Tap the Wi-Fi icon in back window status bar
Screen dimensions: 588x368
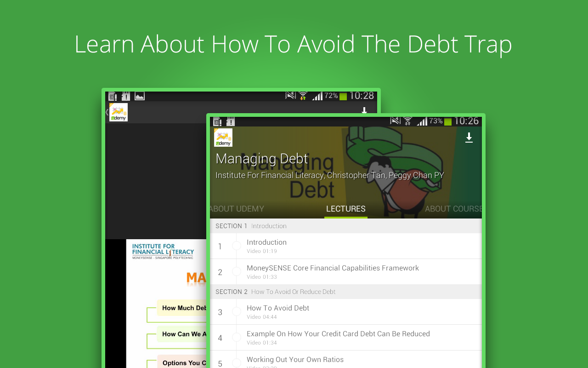pyautogui.click(x=303, y=96)
